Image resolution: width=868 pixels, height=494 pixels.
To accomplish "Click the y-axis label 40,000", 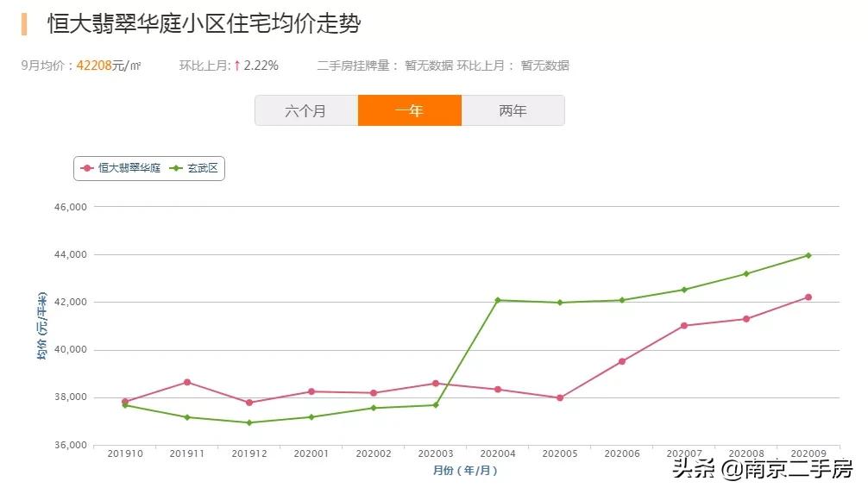I will click(x=70, y=350).
